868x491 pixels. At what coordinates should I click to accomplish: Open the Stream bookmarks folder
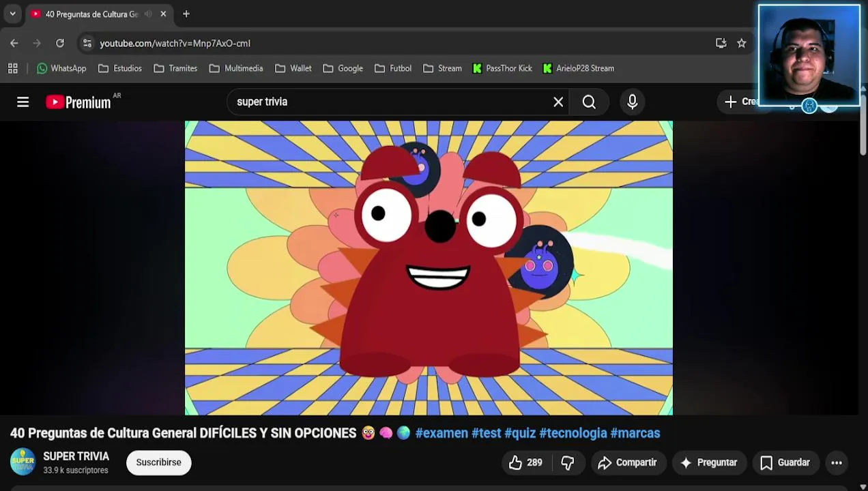point(442,68)
